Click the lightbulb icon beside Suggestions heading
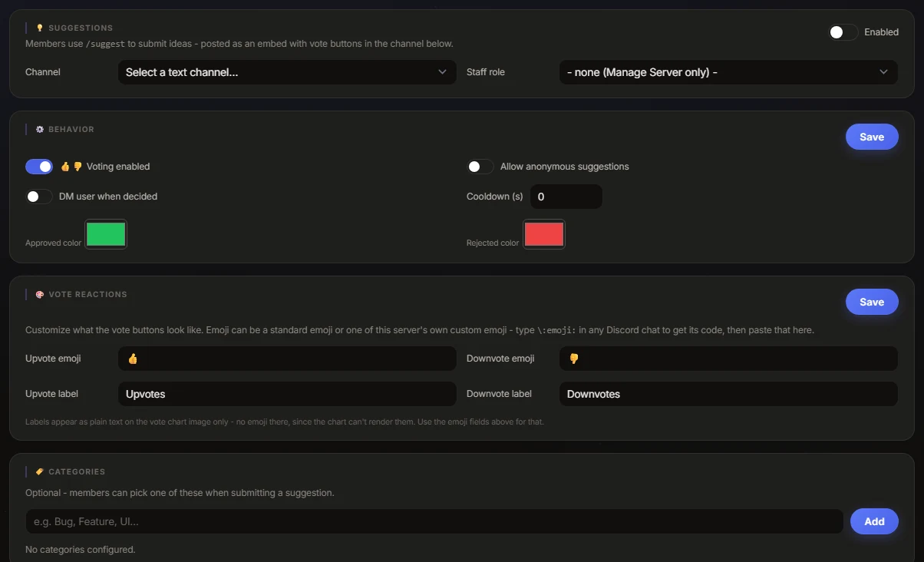This screenshot has height=562, width=924. coord(40,28)
